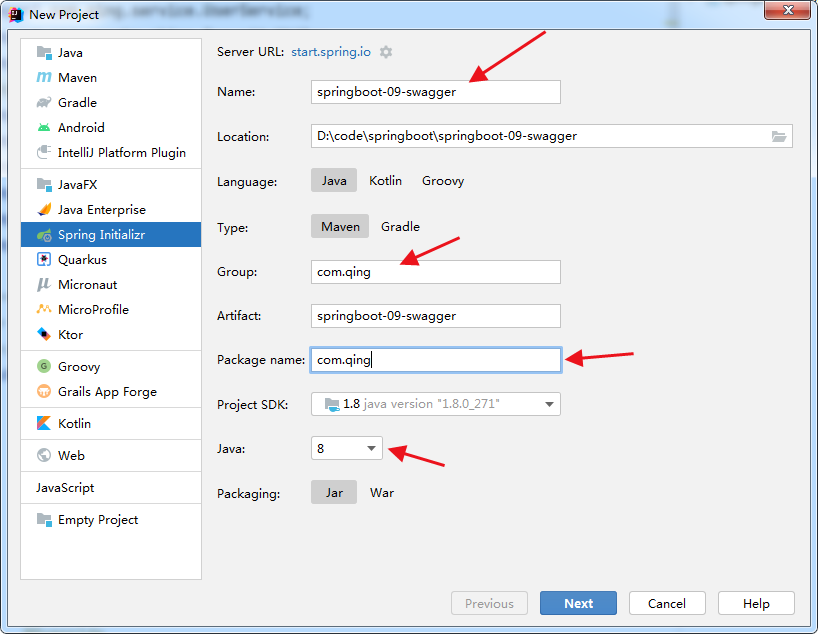Open server URL settings gear

[386, 52]
